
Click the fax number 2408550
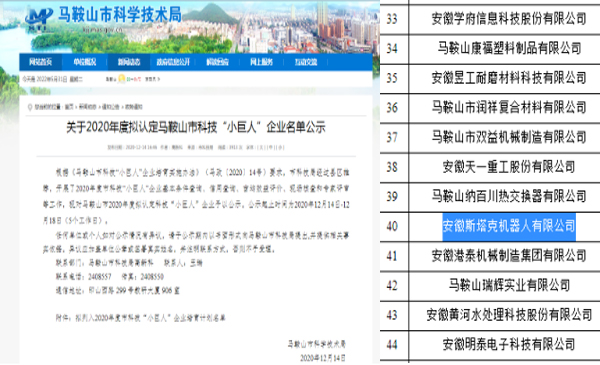click(152, 277)
